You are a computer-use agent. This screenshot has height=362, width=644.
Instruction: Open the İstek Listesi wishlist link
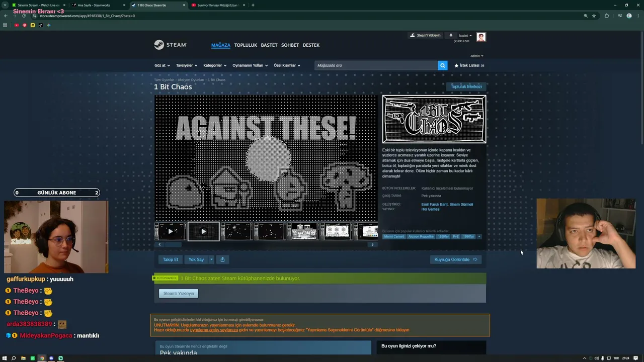click(469, 65)
